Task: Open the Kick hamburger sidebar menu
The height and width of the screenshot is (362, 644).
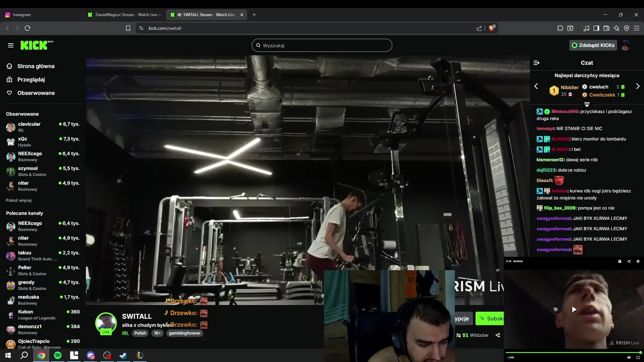Action: [11, 45]
